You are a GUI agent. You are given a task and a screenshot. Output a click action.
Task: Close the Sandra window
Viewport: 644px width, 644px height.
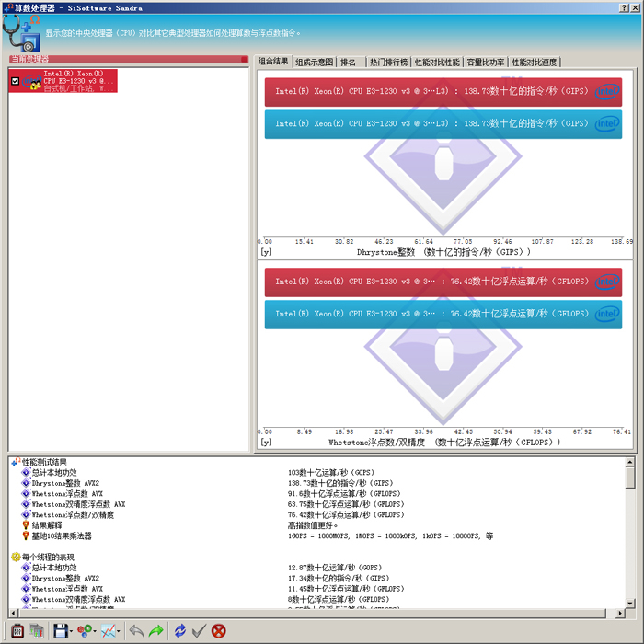[x=636, y=7]
